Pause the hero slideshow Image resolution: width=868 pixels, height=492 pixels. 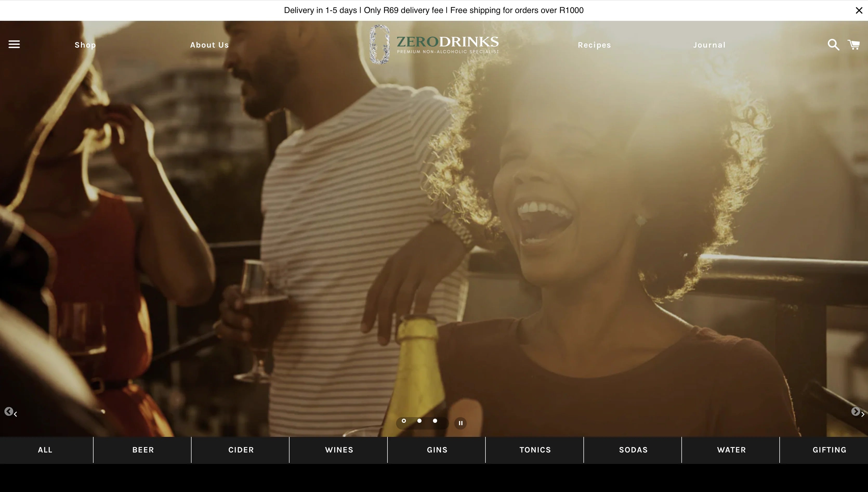pyautogui.click(x=461, y=423)
